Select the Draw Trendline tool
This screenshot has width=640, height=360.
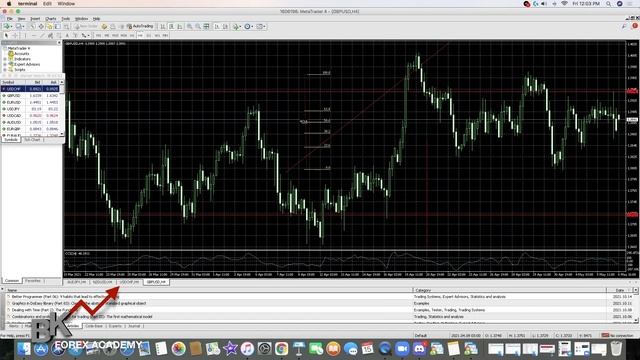pos(42,36)
